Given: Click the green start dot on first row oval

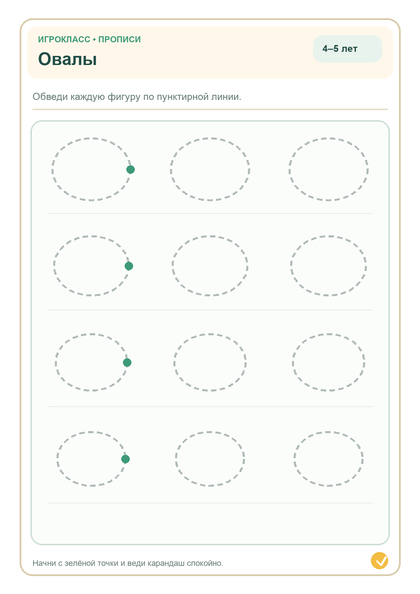Looking at the screenshot, I should (130, 170).
